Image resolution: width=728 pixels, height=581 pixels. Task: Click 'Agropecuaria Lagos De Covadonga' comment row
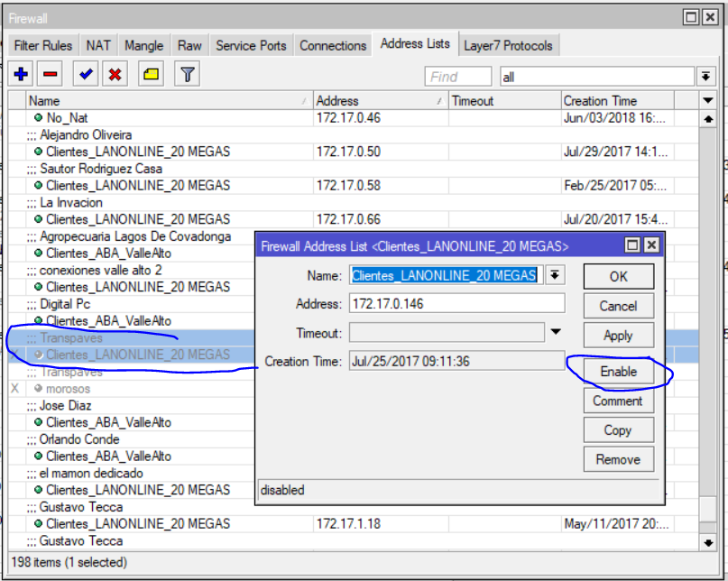(133, 236)
